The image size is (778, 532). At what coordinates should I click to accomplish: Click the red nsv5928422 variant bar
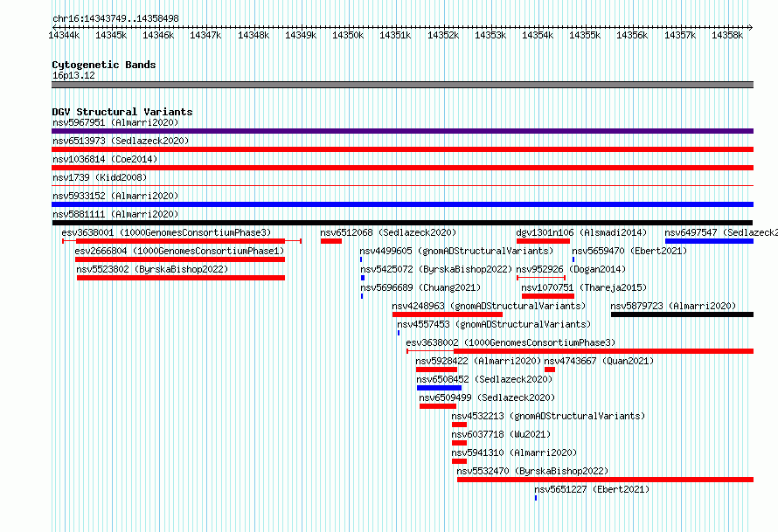pos(436,370)
